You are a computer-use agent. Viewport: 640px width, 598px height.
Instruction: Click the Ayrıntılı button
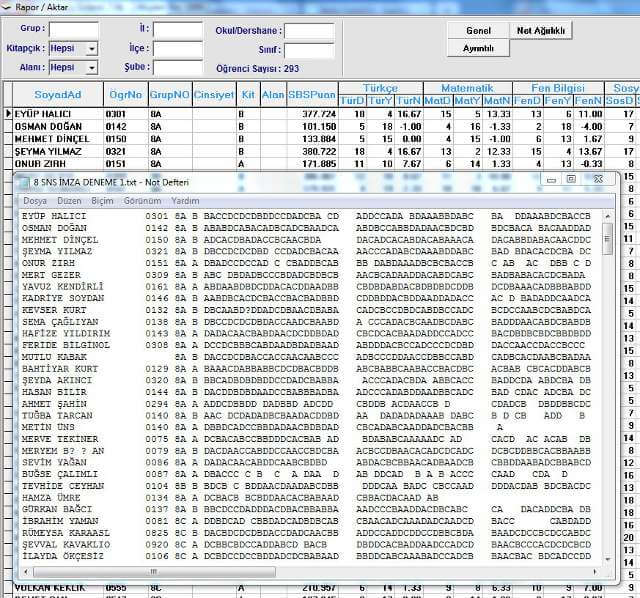[478, 48]
